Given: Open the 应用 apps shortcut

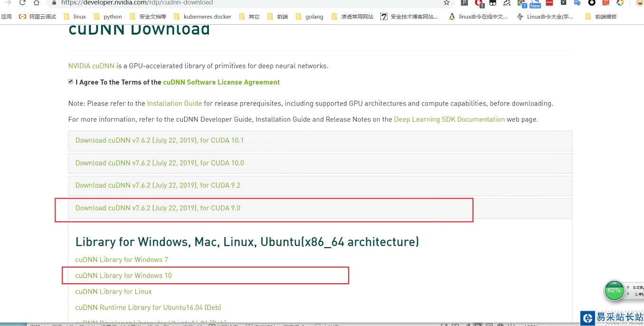Looking at the screenshot, I should 6,17.
